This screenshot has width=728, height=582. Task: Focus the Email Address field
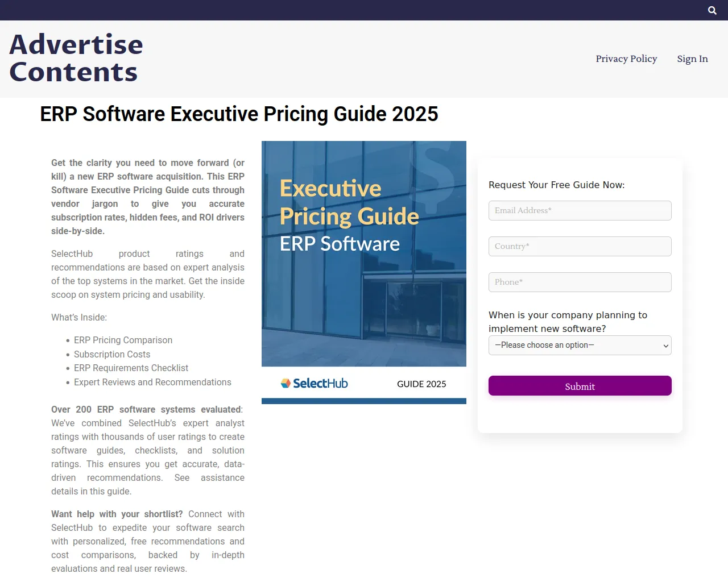[x=580, y=210]
